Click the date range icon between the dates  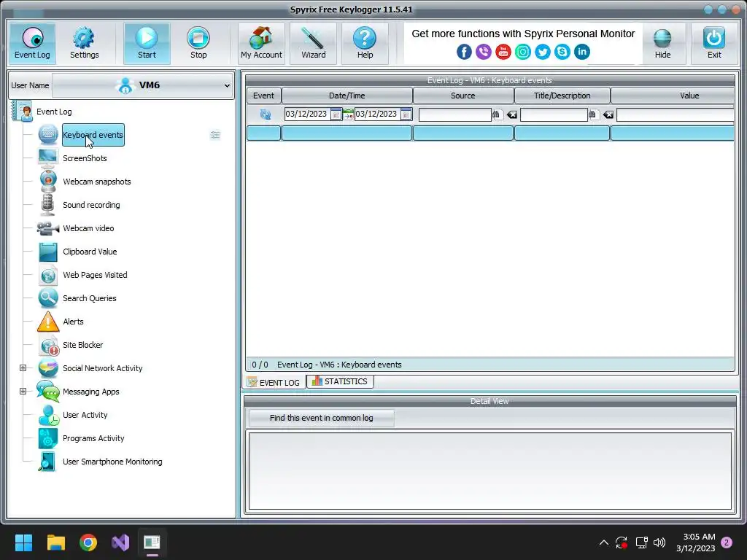pos(348,114)
